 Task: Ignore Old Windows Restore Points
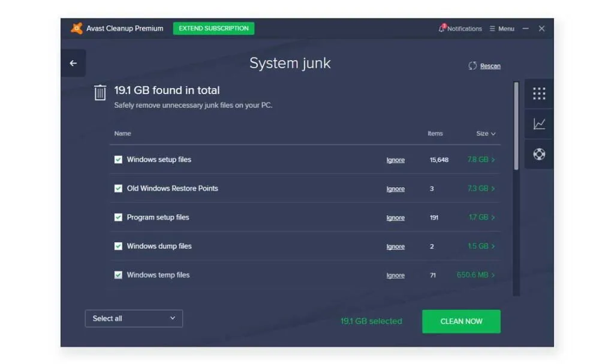tap(396, 189)
